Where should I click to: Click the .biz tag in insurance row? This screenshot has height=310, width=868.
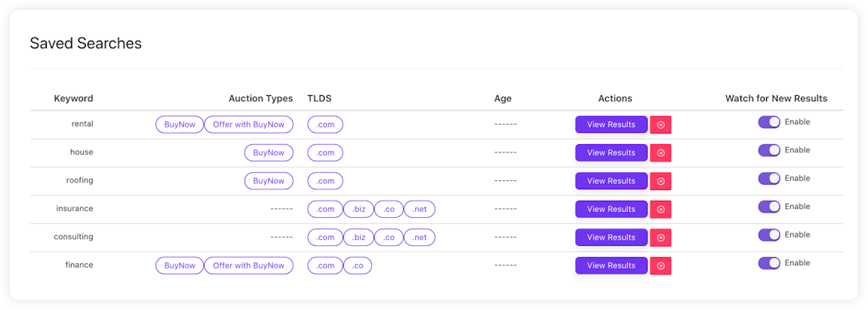pos(359,209)
